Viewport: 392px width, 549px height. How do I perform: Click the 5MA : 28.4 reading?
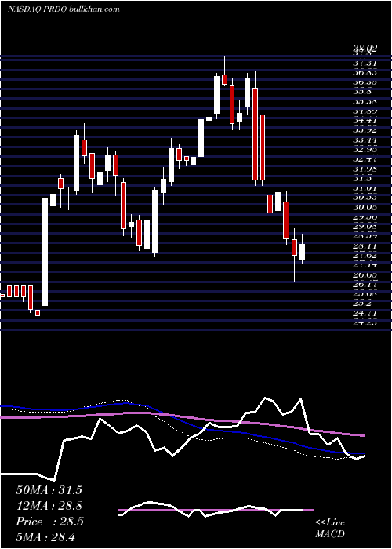pyautogui.click(x=45, y=536)
